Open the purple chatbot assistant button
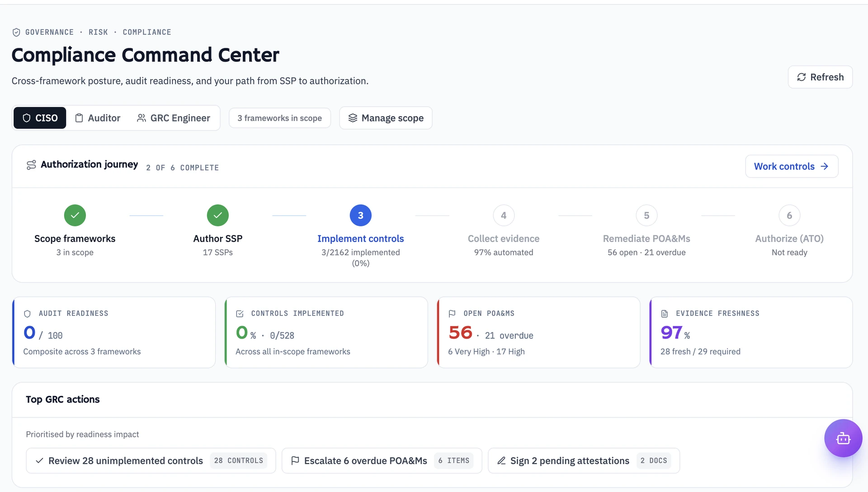868x492 pixels. point(843,438)
